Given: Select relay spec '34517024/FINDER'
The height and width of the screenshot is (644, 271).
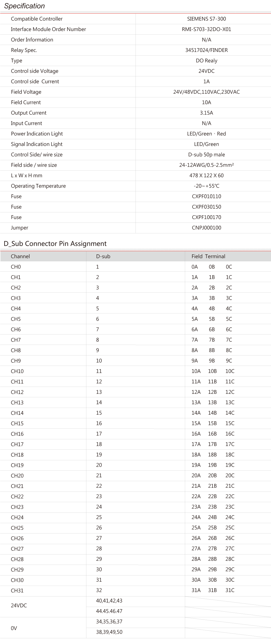Looking at the screenshot, I should 206,50.
